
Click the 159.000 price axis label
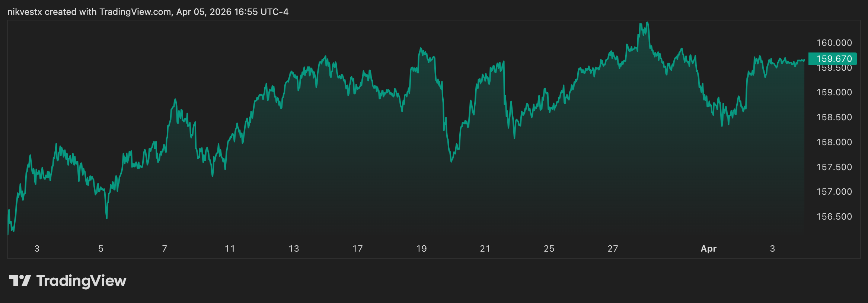pos(834,92)
